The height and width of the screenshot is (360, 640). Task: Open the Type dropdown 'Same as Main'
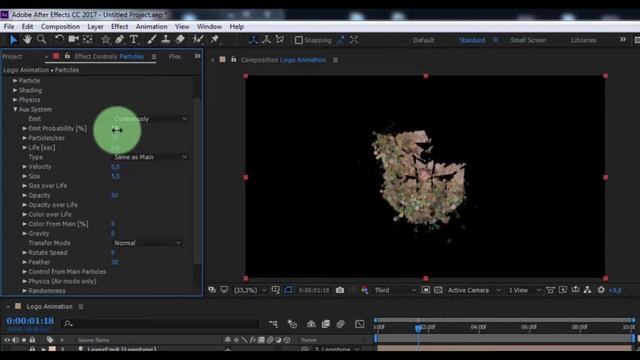click(150, 157)
